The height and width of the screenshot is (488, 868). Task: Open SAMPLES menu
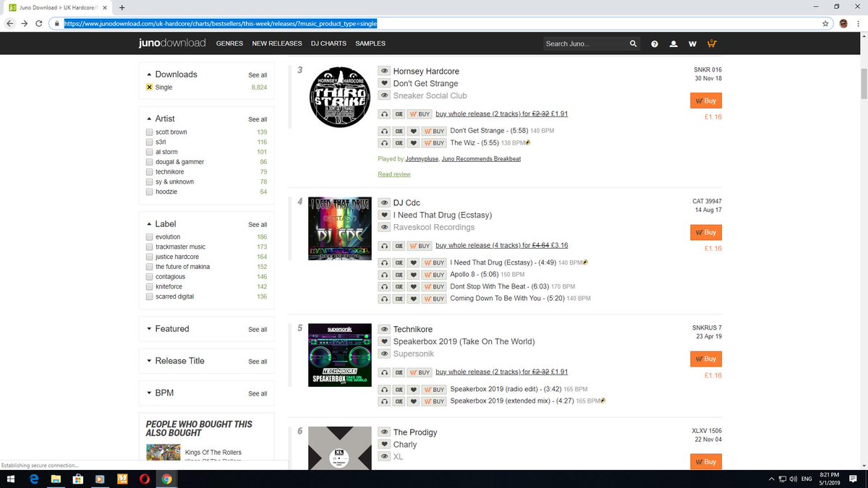(370, 43)
